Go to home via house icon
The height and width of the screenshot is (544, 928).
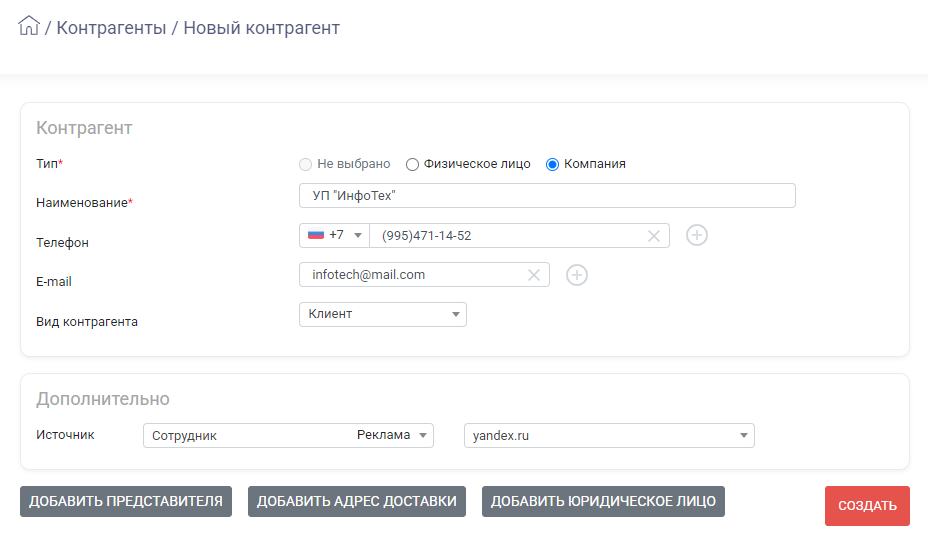(x=28, y=26)
